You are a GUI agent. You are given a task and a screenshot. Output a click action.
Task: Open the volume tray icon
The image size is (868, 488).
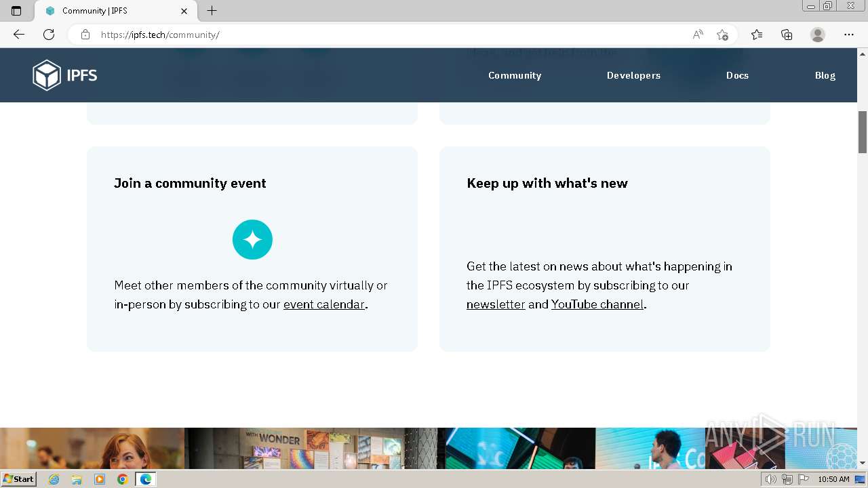tap(770, 479)
